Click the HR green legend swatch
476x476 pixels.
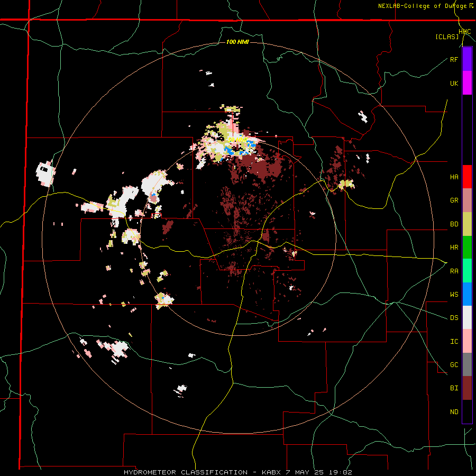[467, 247]
